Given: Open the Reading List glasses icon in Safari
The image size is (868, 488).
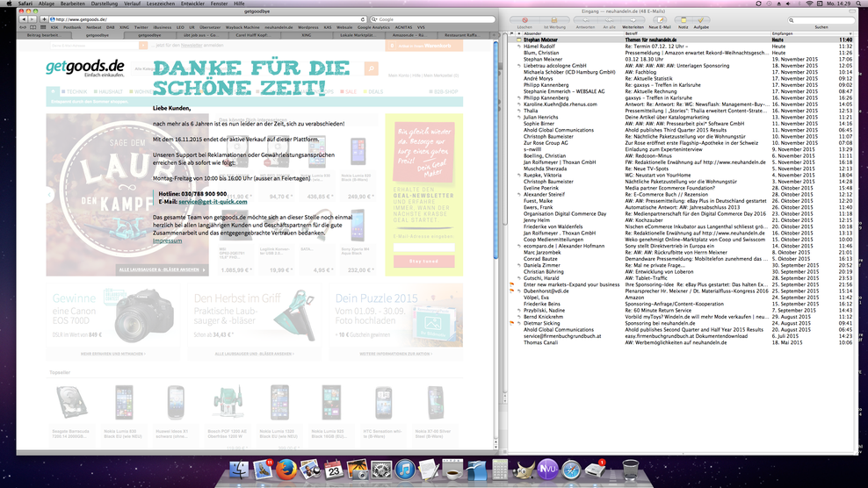Looking at the screenshot, I should (x=23, y=27).
